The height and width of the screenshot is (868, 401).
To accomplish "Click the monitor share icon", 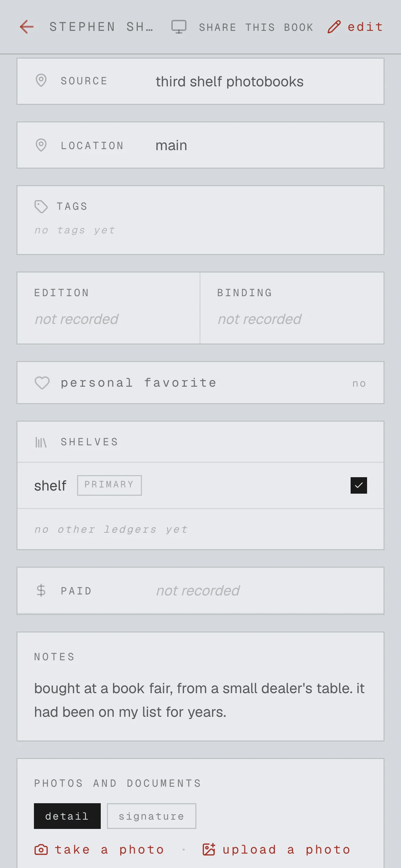I will [x=179, y=27].
